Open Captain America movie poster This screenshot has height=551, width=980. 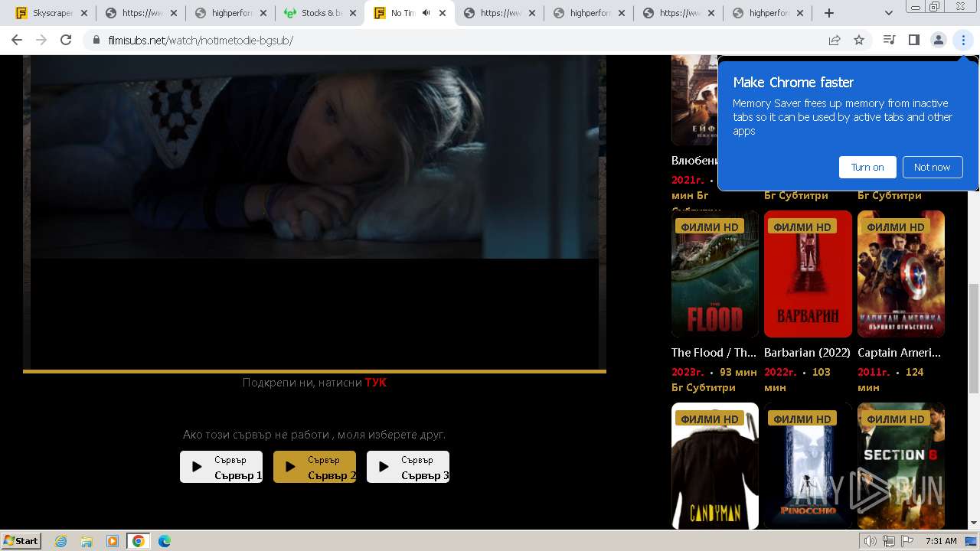[x=901, y=274]
